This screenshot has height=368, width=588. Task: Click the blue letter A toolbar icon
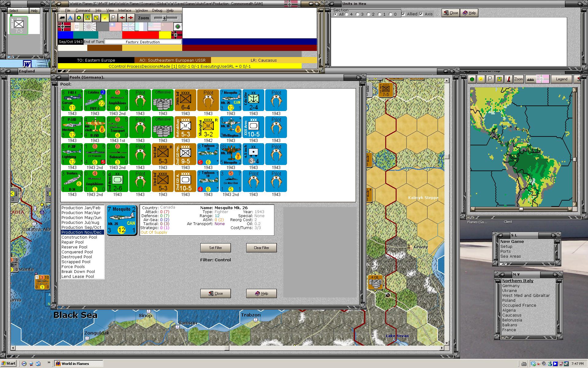70,18
